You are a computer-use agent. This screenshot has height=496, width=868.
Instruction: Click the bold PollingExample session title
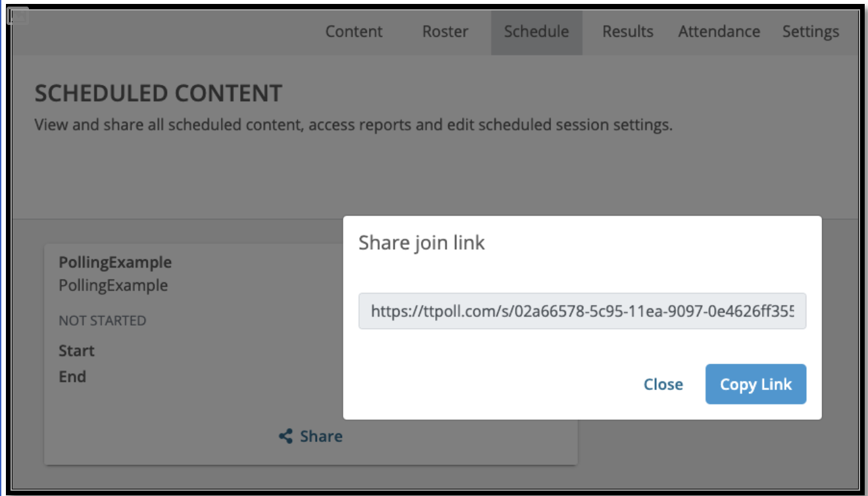(x=115, y=262)
